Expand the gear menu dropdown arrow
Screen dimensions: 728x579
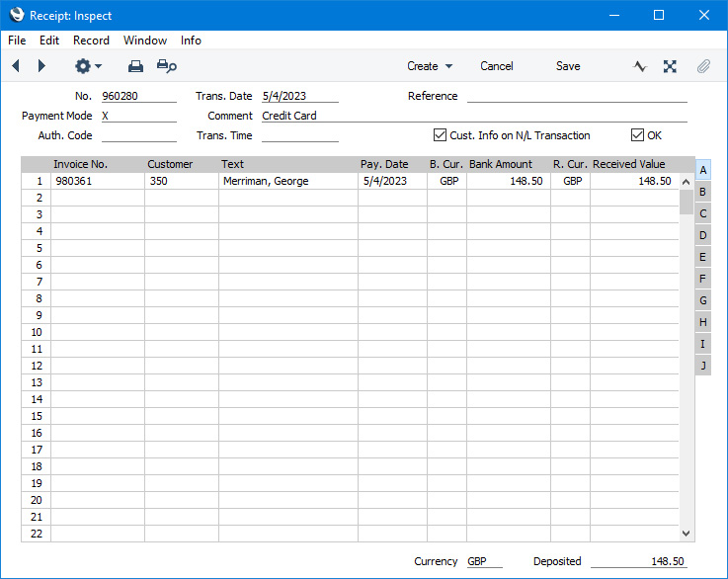point(99,66)
